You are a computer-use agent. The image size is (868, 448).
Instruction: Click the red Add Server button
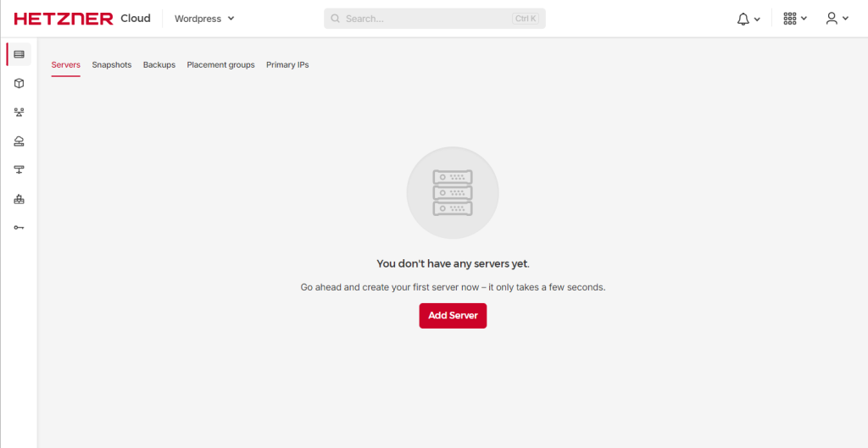coord(453,316)
